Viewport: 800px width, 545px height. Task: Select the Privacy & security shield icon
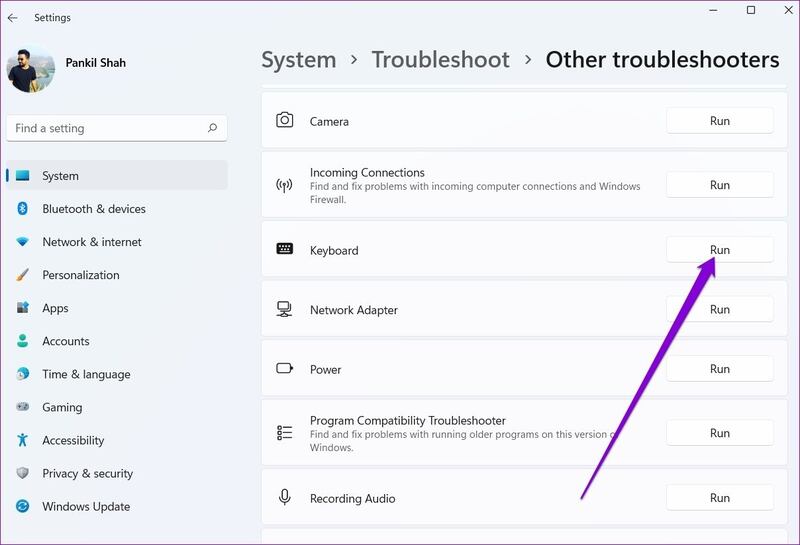click(x=22, y=473)
